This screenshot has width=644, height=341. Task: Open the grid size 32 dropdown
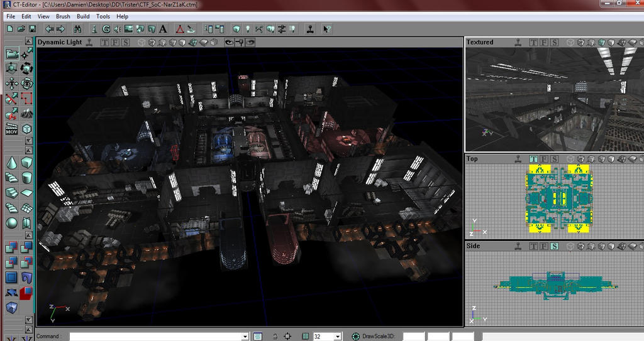pos(337,337)
